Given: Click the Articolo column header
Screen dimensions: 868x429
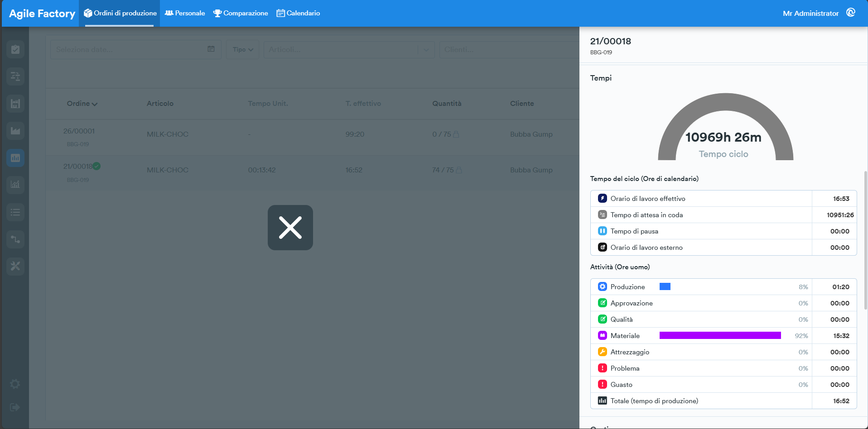Looking at the screenshot, I should pyautogui.click(x=160, y=104).
